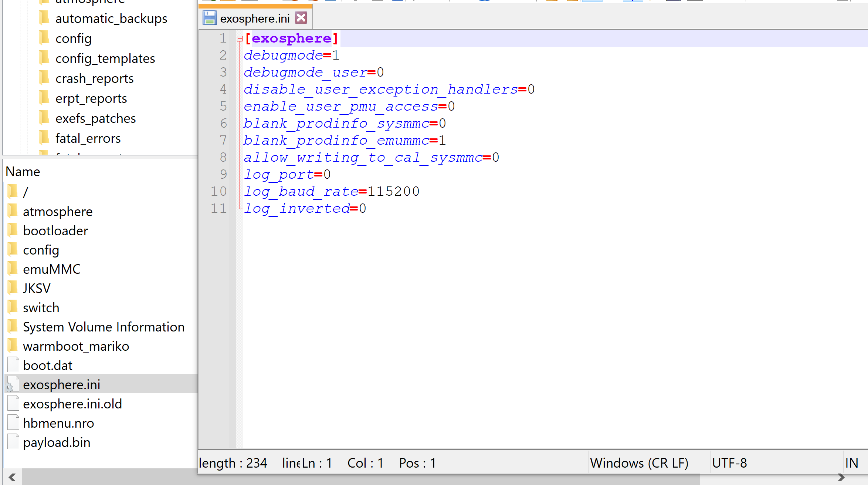The height and width of the screenshot is (485, 868).
Task: Click the log_baud_rate=115200 line
Action: [x=332, y=192]
